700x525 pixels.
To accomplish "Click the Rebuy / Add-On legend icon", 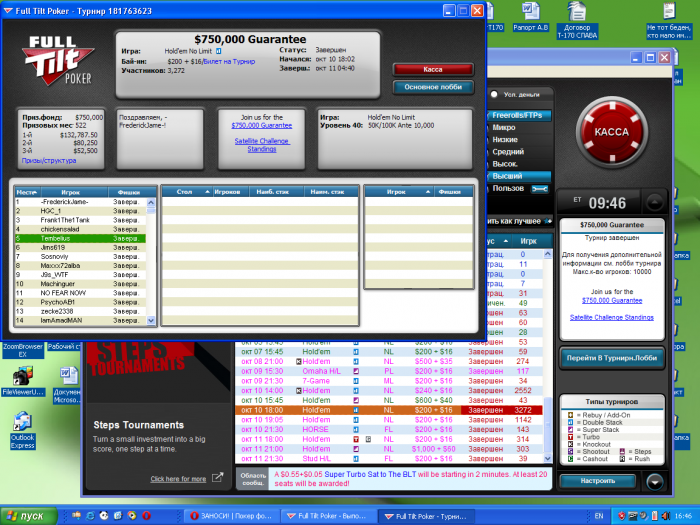I will (x=571, y=415).
